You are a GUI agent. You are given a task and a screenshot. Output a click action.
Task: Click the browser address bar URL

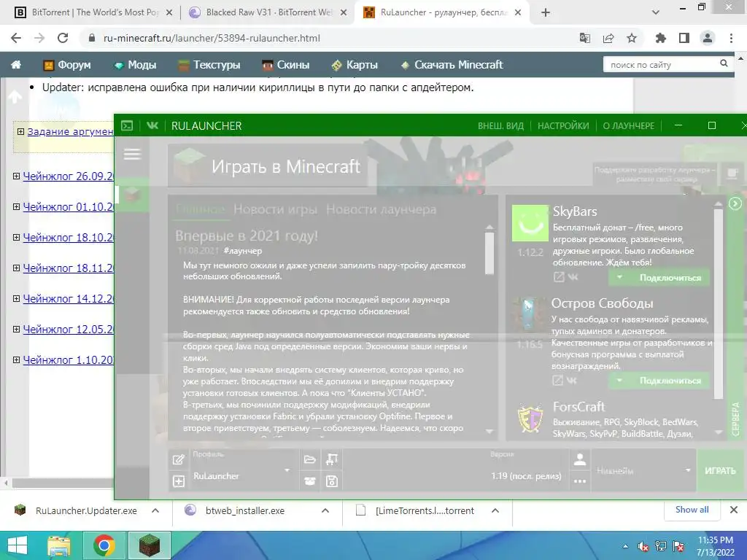click(212, 38)
